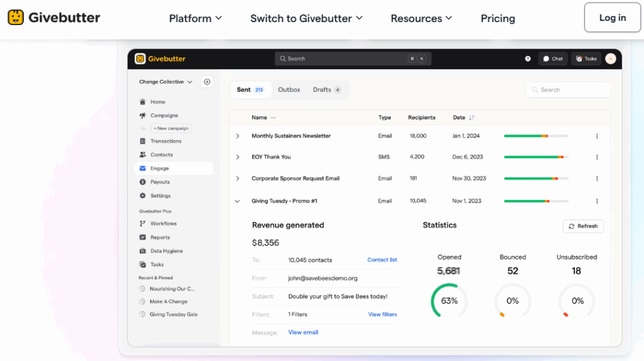Open the View email link
Viewport: 644px width, 361px height.
point(303,332)
